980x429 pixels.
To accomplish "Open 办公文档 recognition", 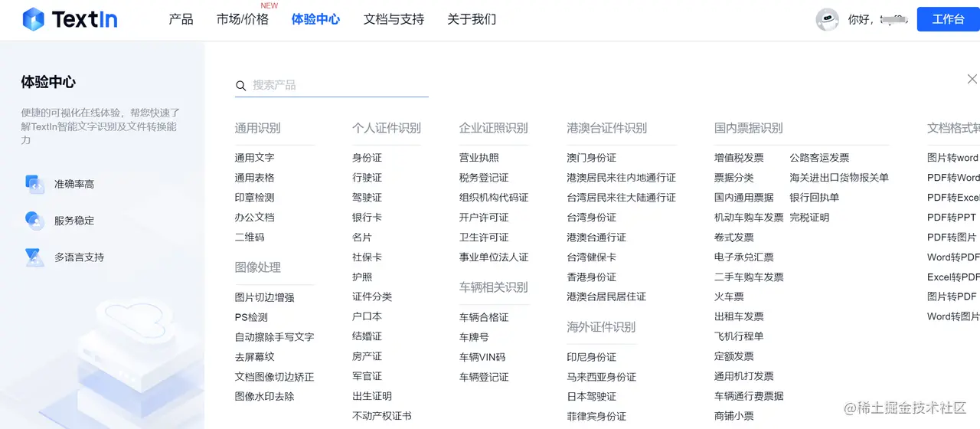I will point(254,218).
